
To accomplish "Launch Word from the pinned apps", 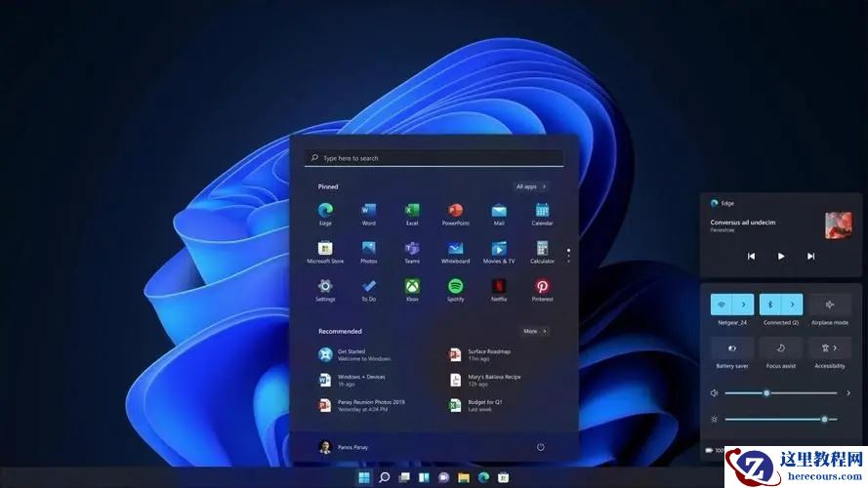I will (369, 214).
